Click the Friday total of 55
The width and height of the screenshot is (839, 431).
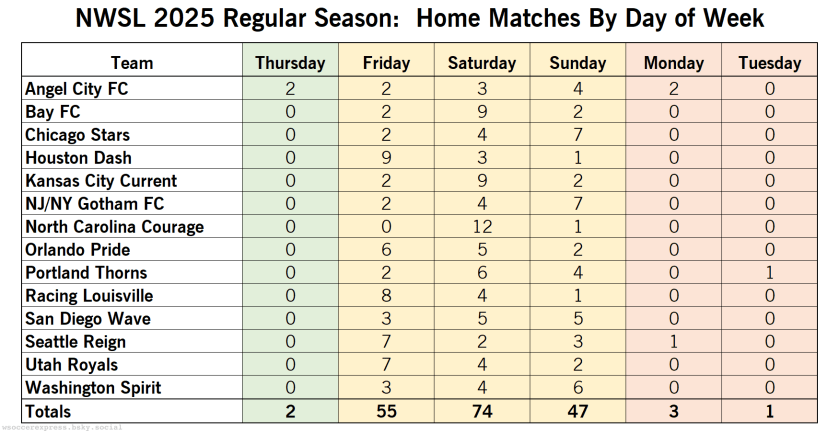tap(386, 411)
